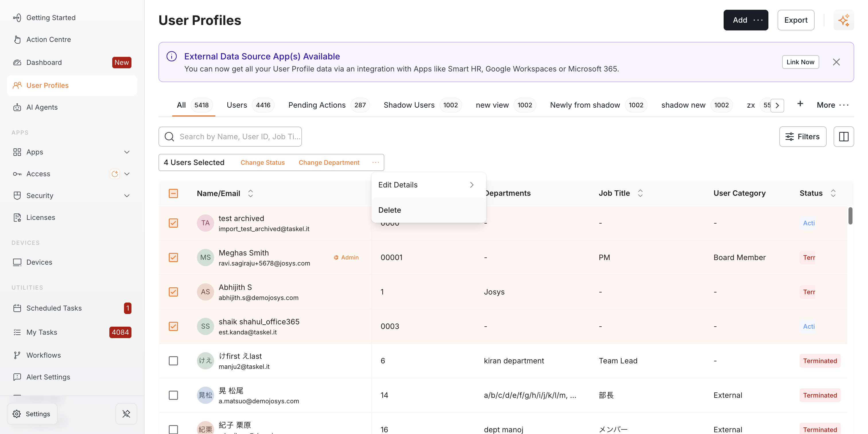Click the search magnifier icon

(169, 136)
